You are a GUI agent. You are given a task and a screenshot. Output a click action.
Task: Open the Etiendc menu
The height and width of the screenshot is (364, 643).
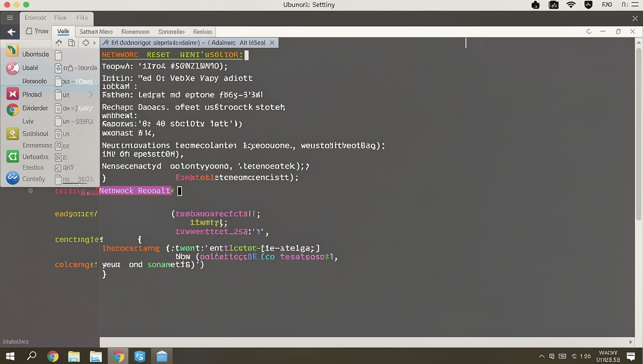[x=35, y=18]
